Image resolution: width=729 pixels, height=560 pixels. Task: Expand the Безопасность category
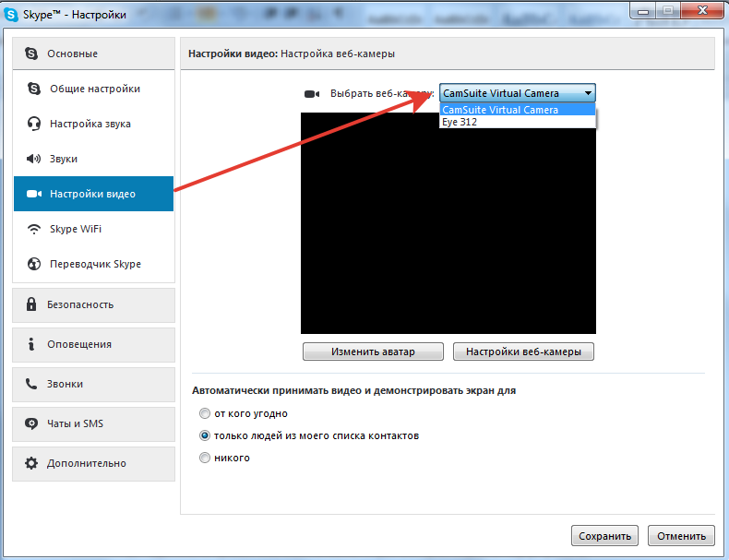point(93,304)
